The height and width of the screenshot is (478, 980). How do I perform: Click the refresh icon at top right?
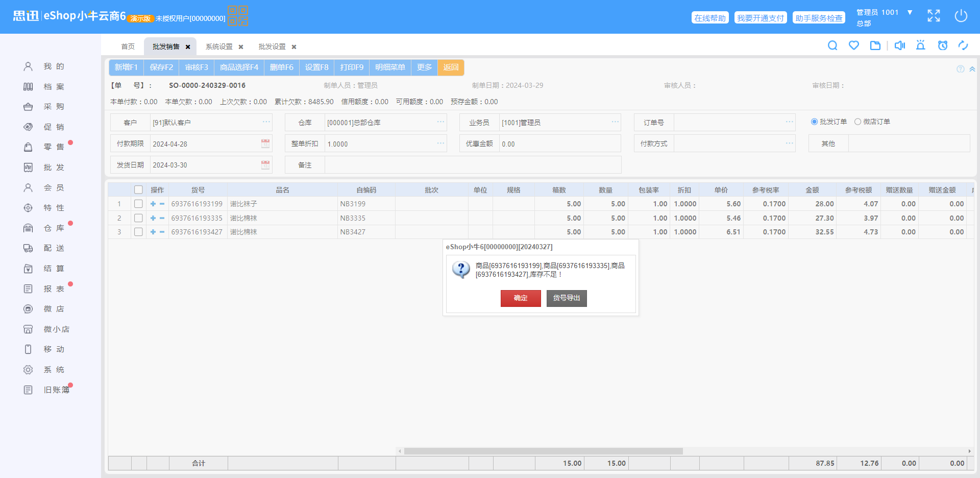[963, 45]
